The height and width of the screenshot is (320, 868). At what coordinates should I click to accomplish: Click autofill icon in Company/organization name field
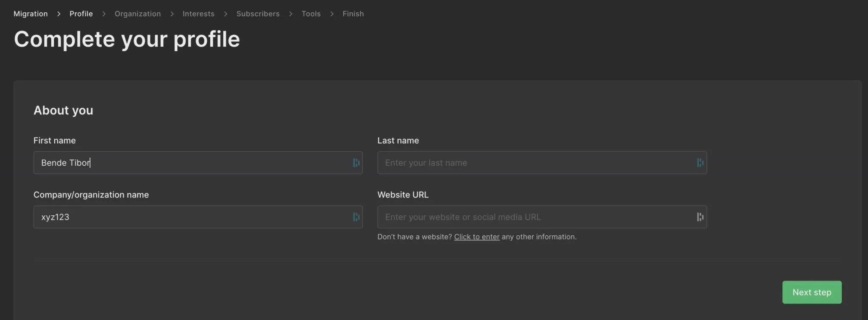click(x=356, y=217)
